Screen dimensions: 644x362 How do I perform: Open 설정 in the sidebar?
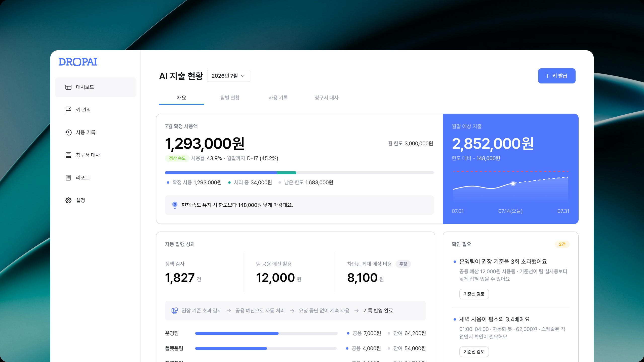click(x=96, y=200)
